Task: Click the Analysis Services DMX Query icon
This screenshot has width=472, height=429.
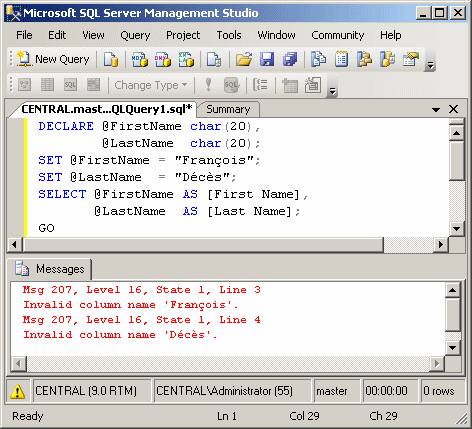Action: tap(163, 59)
